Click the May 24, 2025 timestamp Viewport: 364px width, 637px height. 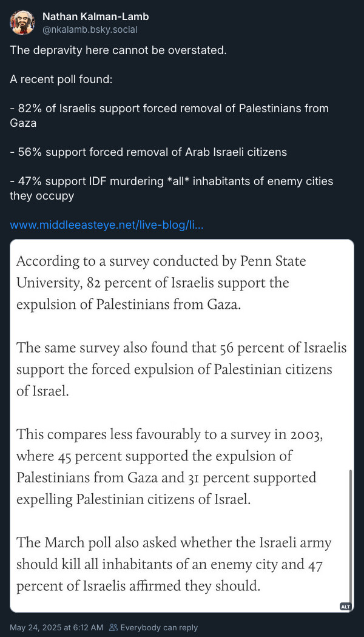tap(56, 627)
